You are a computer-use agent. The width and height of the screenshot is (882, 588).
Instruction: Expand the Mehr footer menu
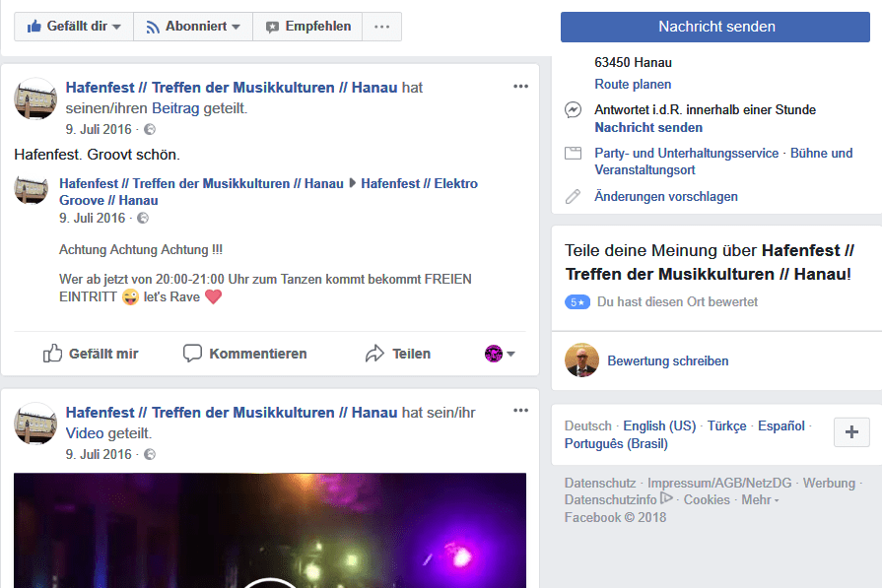(760, 500)
